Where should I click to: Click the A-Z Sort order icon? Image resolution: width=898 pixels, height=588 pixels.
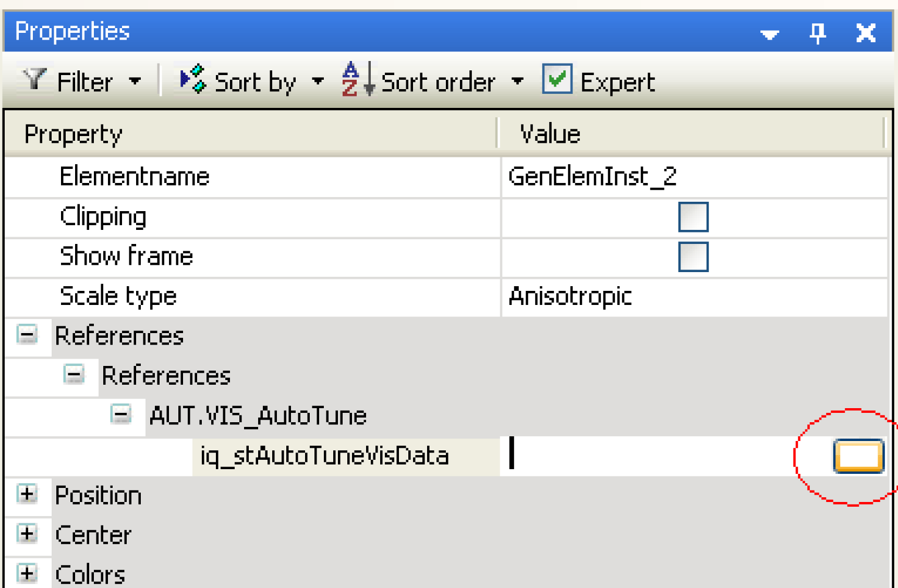click(357, 80)
